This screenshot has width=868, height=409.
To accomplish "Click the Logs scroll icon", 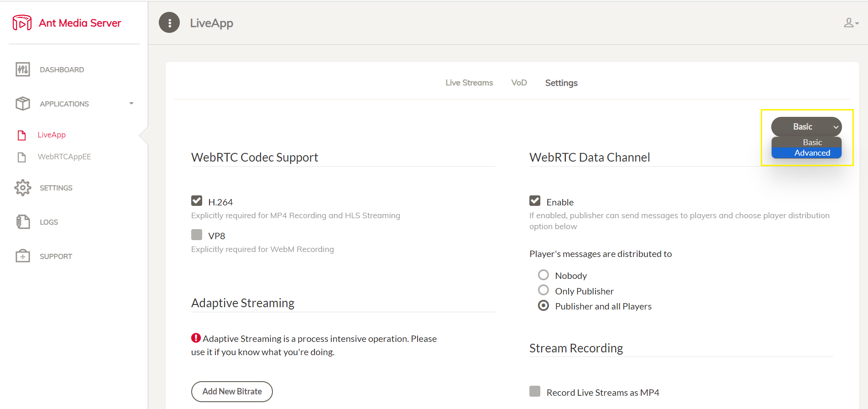I will click(x=23, y=222).
